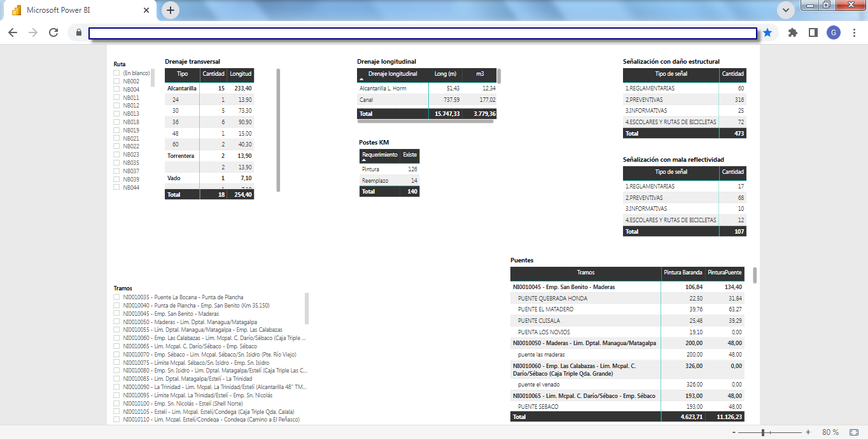Select the NB018 route checkbox
Viewport: 868px width, 440px height.
pyautogui.click(x=116, y=122)
